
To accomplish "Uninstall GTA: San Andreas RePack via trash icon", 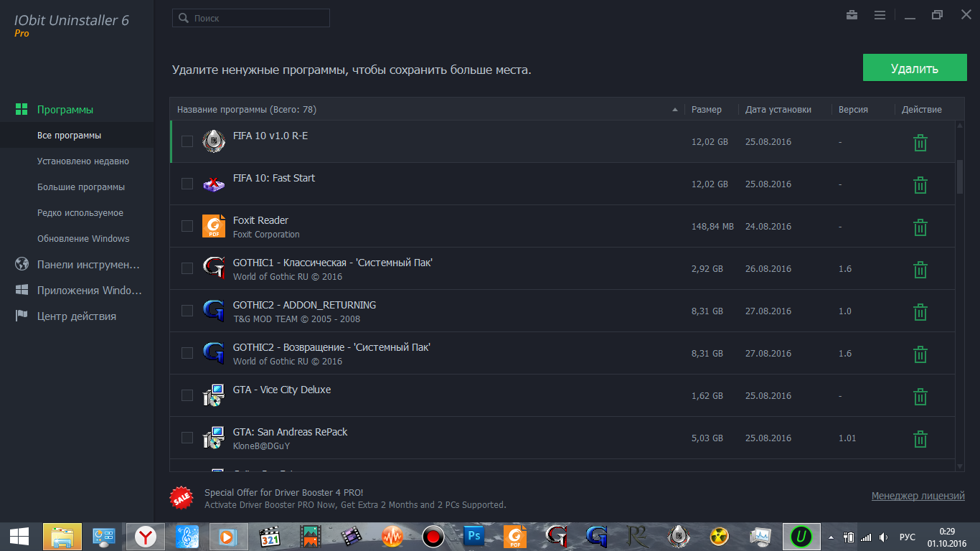I will tap(920, 439).
